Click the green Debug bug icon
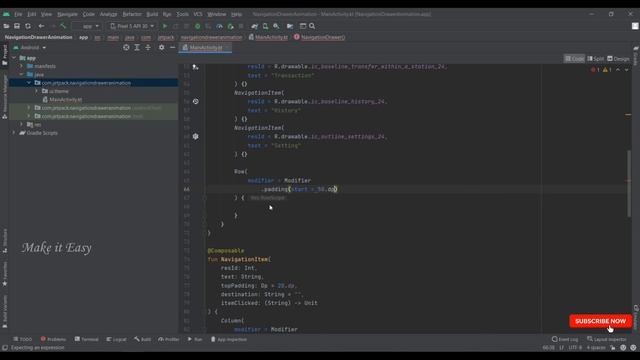 click(x=198, y=26)
